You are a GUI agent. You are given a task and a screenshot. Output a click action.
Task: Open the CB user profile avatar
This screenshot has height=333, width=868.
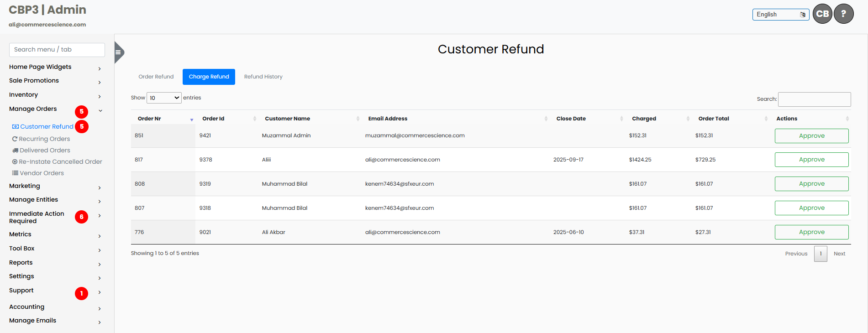[x=822, y=14]
